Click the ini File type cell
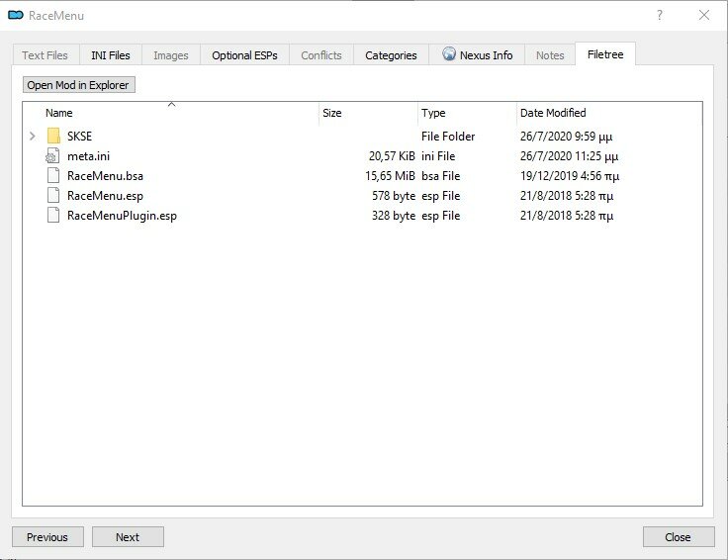 tap(438, 156)
